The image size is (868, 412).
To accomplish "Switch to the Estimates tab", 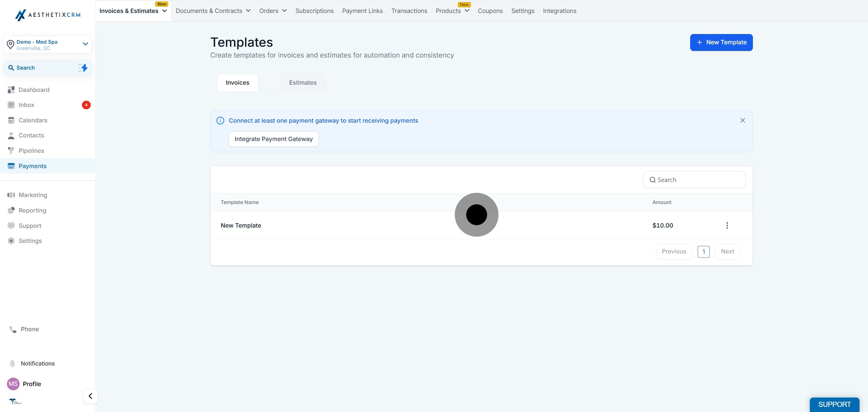I will [303, 83].
